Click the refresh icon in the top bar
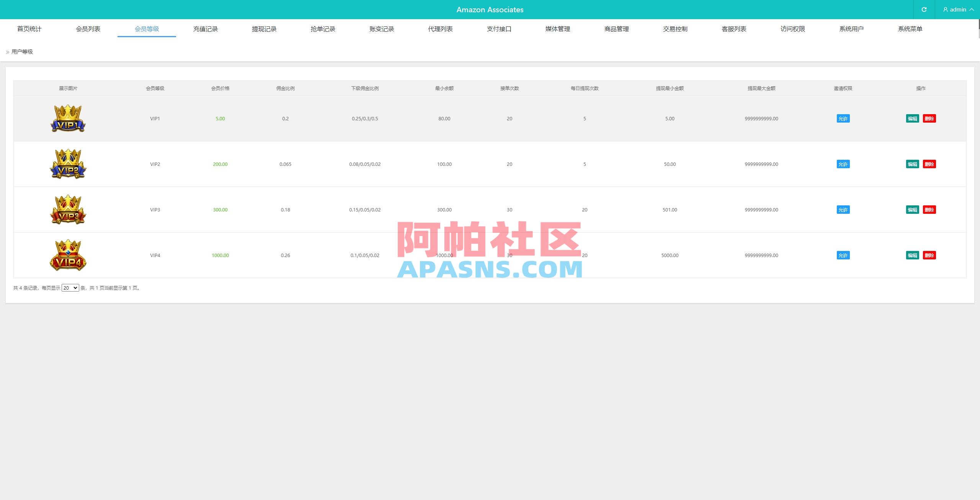 pos(924,9)
